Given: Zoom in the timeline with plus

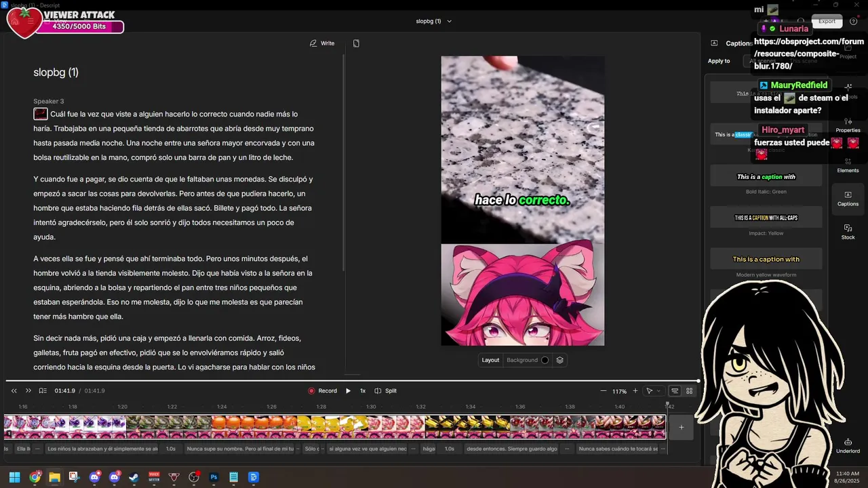Looking at the screenshot, I should (635, 390).
